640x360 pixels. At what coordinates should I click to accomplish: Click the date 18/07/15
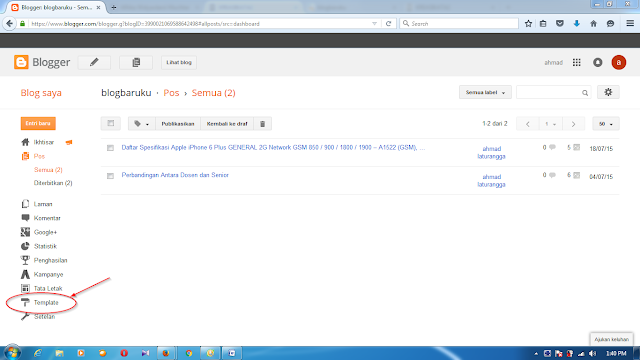point(601,149)
